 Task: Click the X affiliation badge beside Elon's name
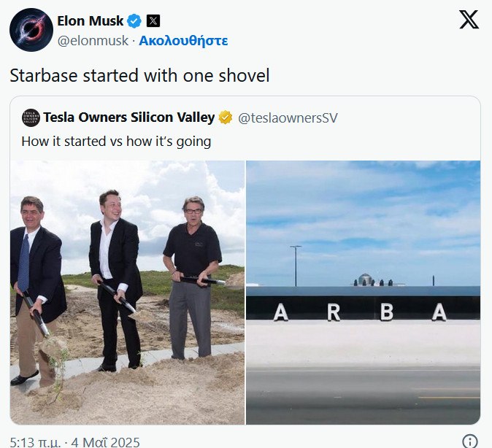point(153,21)
